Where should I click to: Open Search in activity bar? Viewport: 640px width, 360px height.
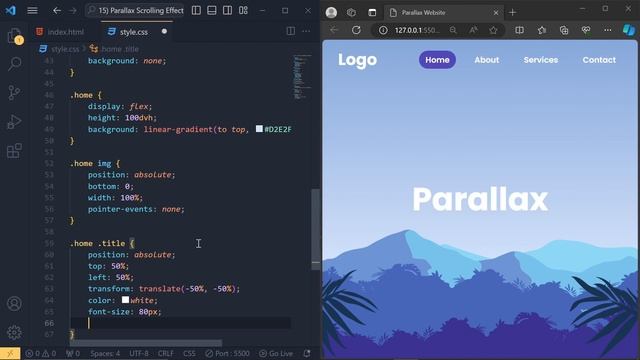click(x=14, y=64)
